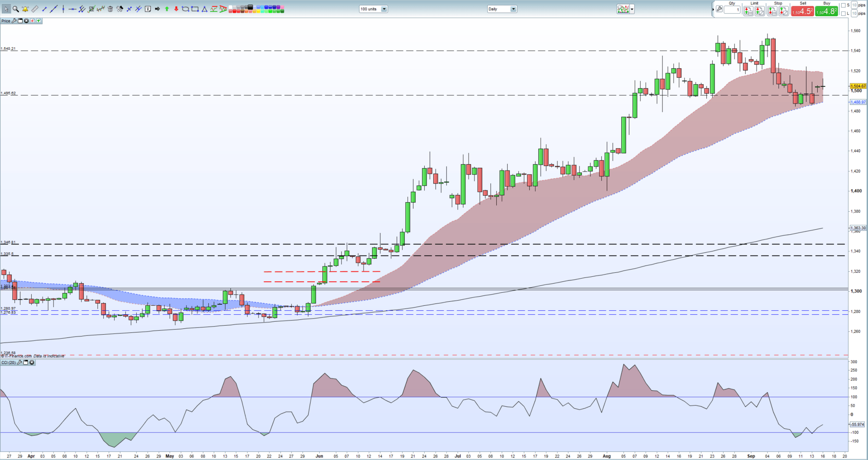Click first Limit order icon
Viewport: 868px width, 460px height.
(748, 11)
